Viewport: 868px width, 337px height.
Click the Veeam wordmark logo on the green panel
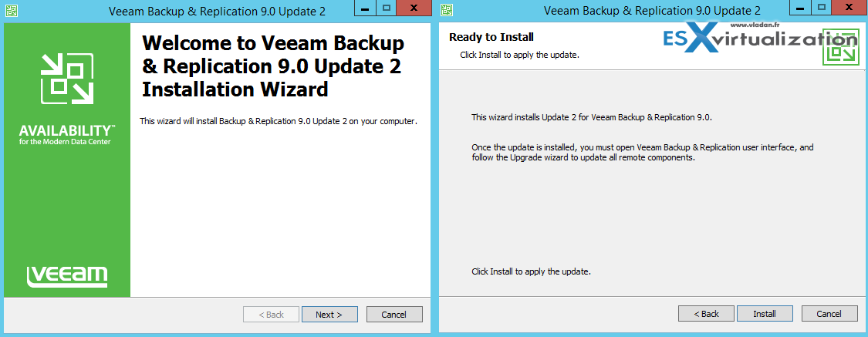(67, 276)
